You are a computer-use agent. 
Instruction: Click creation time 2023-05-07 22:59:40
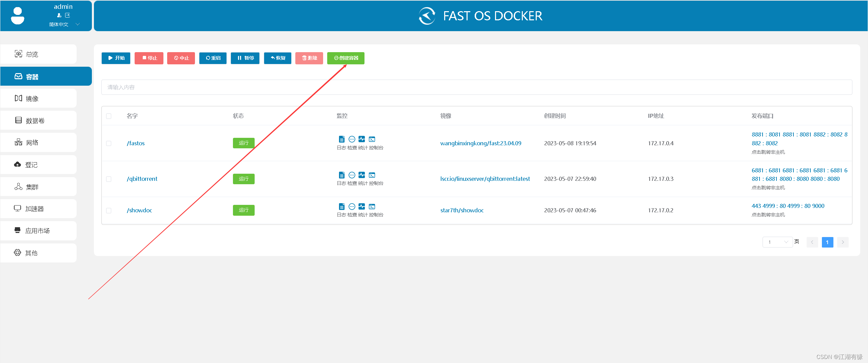[570, 179]
